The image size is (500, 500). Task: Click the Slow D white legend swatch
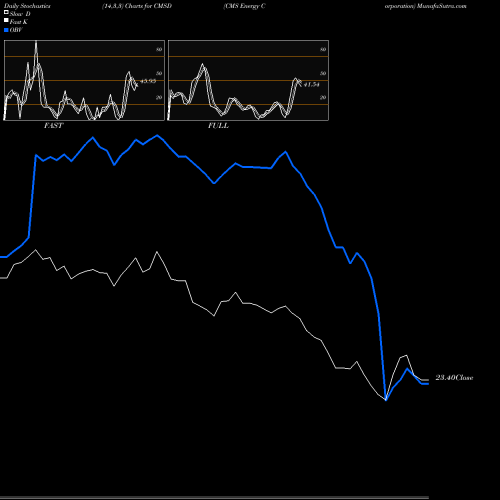pos(6,12)
